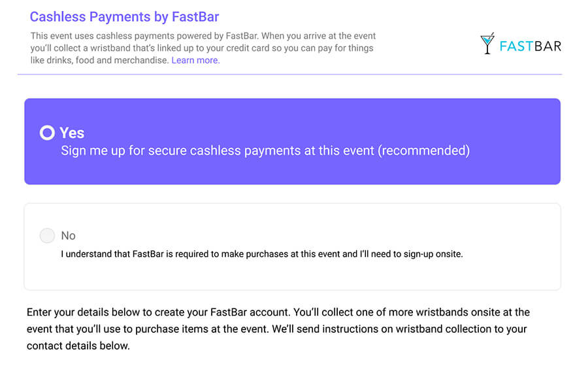This screenshot has width=588, height=368.
Task: Click 'like drinks, food and merchandise' sentence
Action: click(x=99, y=60)
